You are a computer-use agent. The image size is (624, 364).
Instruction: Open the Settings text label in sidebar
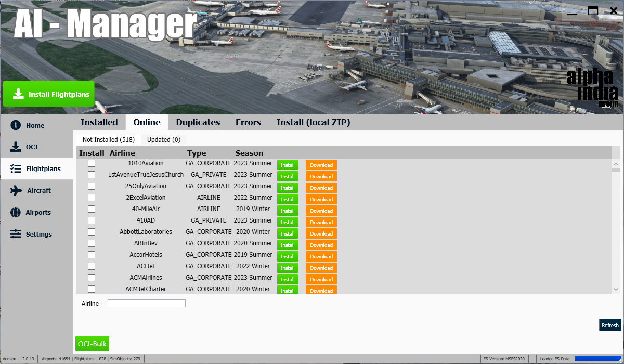pyautogui.click(x=39, y=235)
